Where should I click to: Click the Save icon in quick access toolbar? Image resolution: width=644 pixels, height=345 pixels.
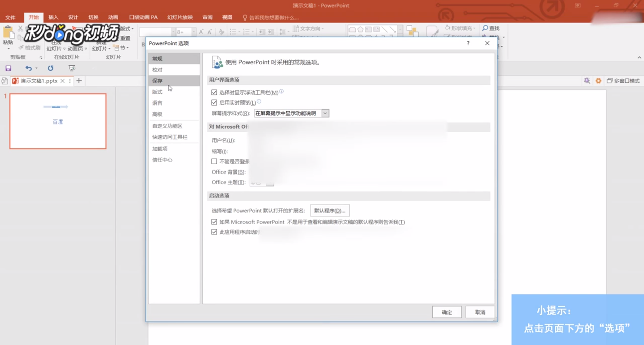[8, 68]
